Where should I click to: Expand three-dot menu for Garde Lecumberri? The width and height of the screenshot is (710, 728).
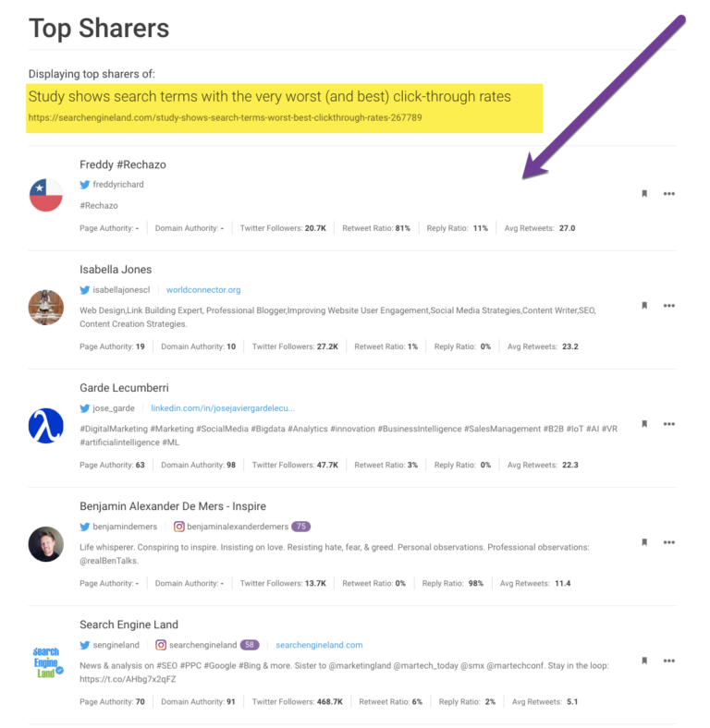(669, 424)
